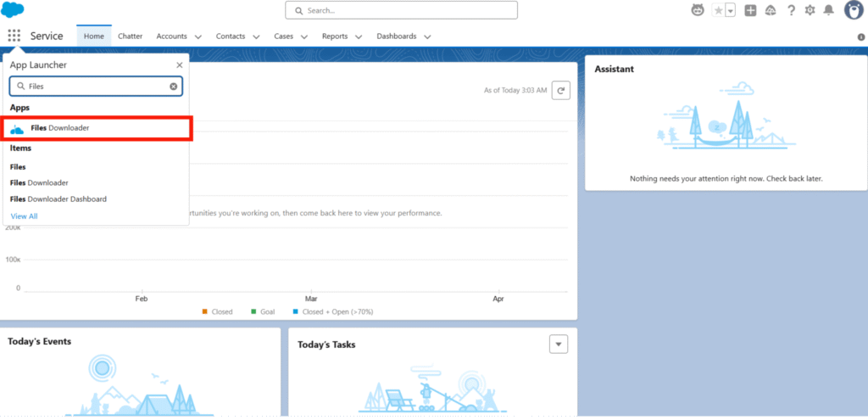Close the App Launcher panel
Screen dimensions: 868x420
pos(180,64)
